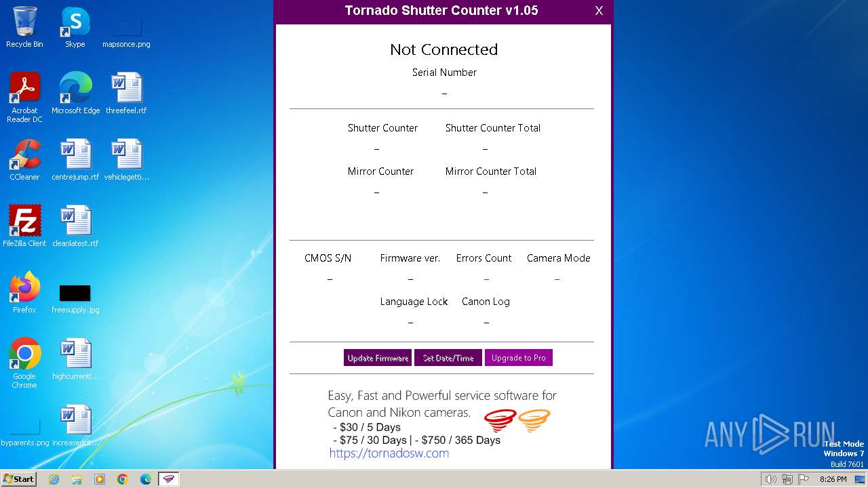Open the Firefox desktop shortcut

coord(24,293)
